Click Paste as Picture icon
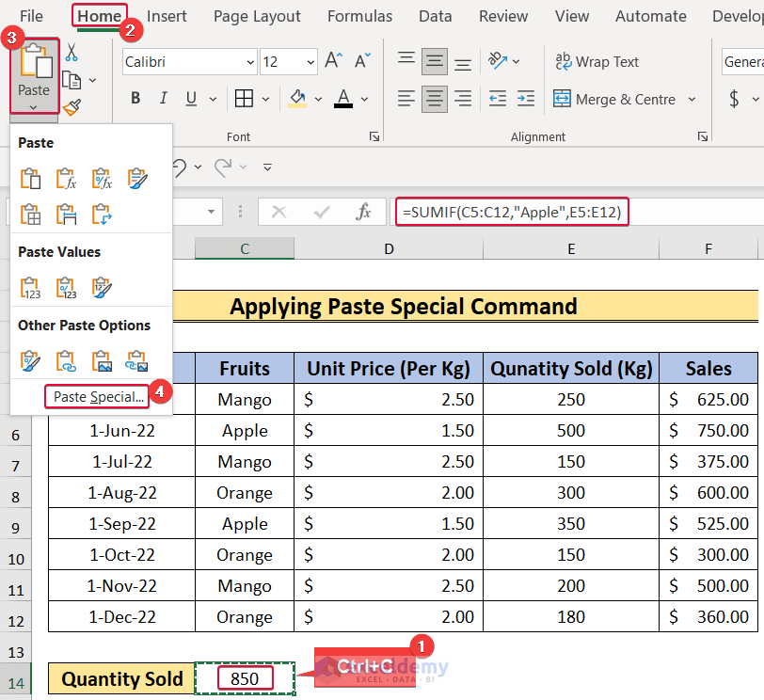Viewport: 764px width, 700px height. (x=102, y=360)
